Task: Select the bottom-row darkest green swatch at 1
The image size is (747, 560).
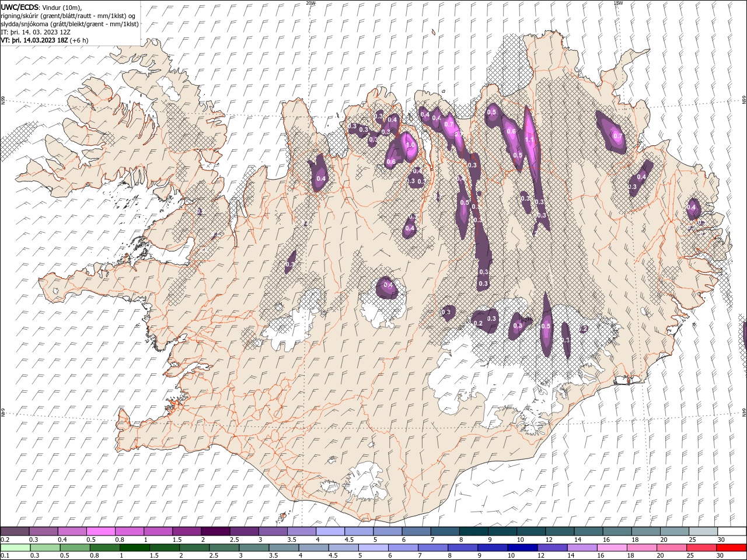Action: 134,548
